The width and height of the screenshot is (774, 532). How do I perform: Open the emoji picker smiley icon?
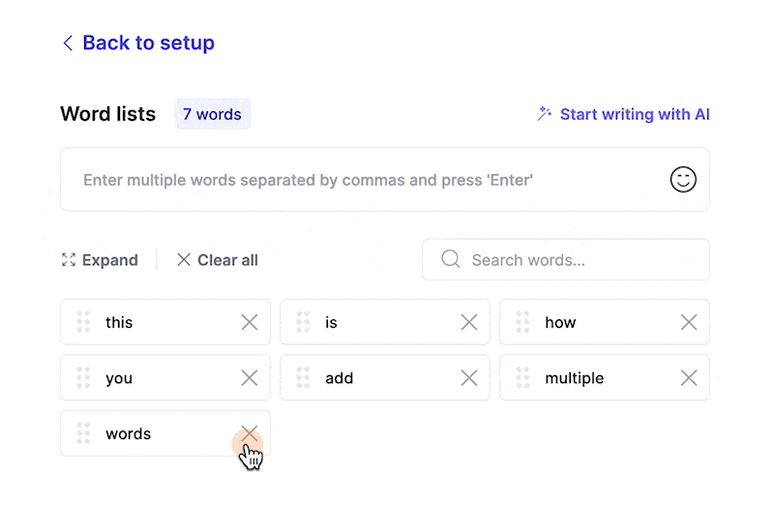[683, 180]
